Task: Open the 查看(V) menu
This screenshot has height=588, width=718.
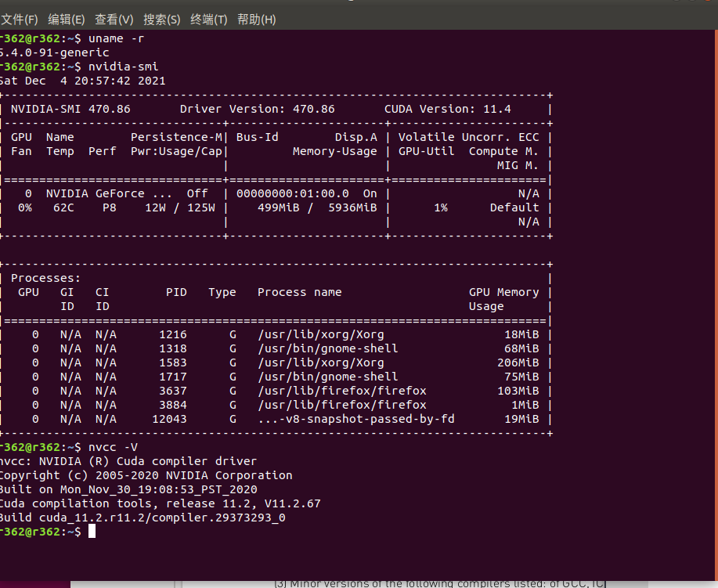Action: click(114, 20)
